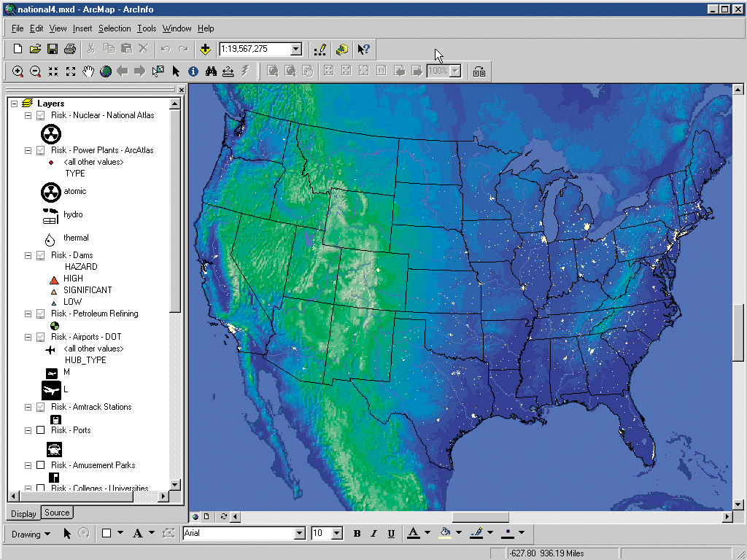Select the Zoom In magnifier tool
The image size is (747, 560).
click(18, 71)
